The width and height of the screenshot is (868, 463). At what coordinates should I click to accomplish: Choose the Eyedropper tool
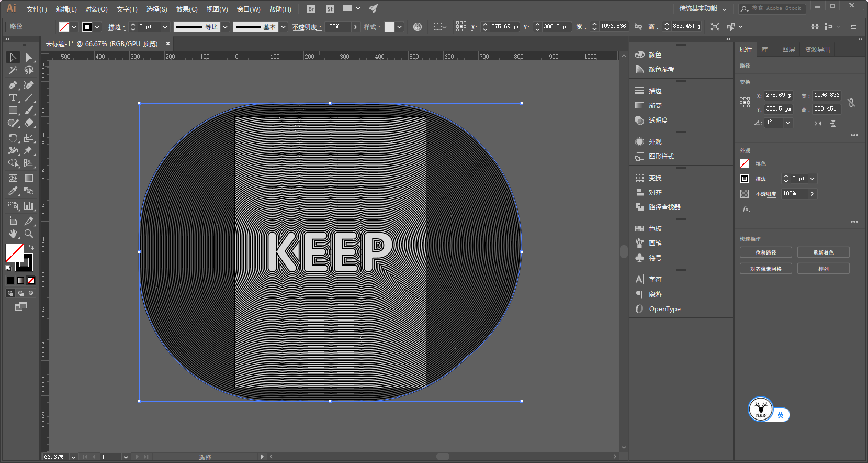13,191
